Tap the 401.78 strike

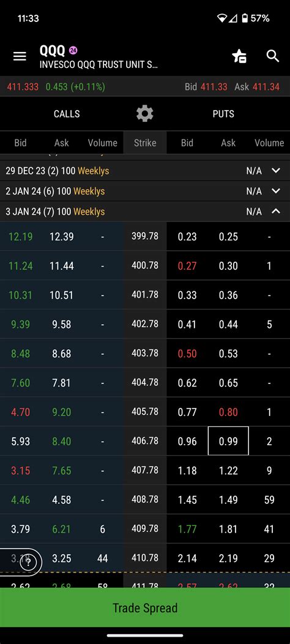[145, 295]
